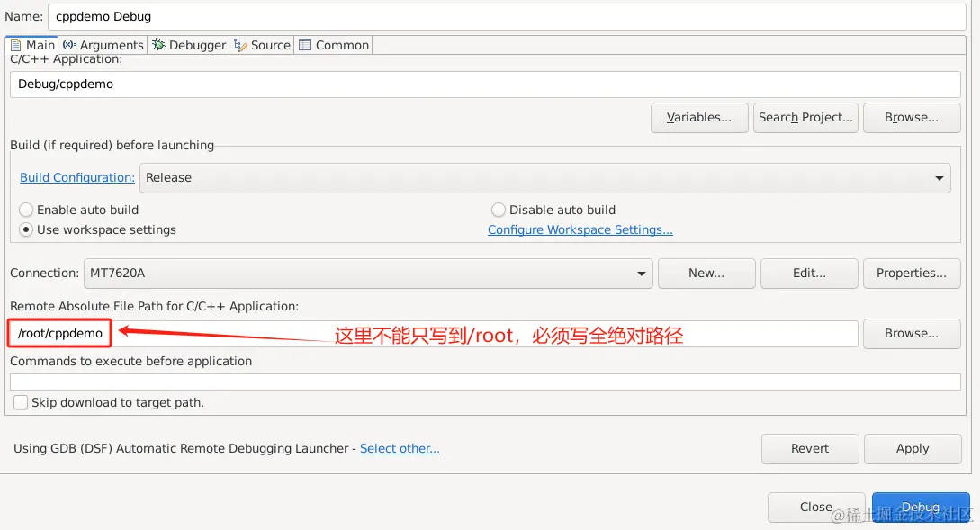Click the Select other... launcher link

[400, 449]
